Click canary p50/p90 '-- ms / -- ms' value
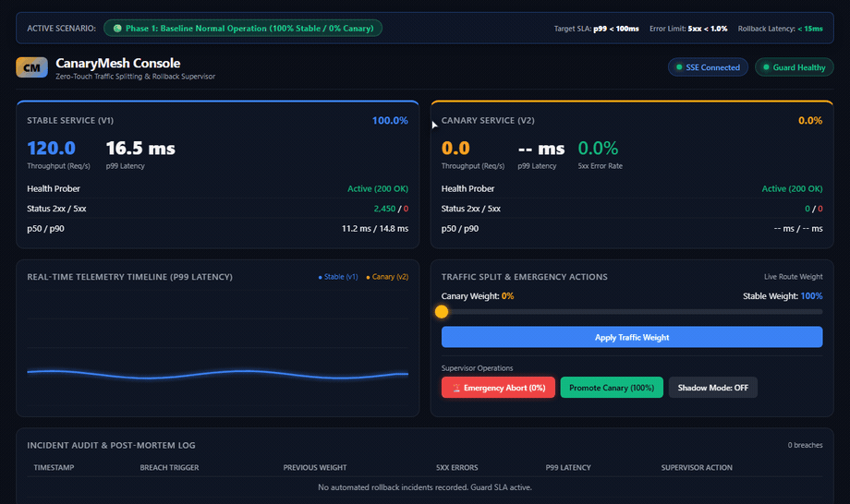850x504 pixels. pyautogui.click(x=798, y=228)
